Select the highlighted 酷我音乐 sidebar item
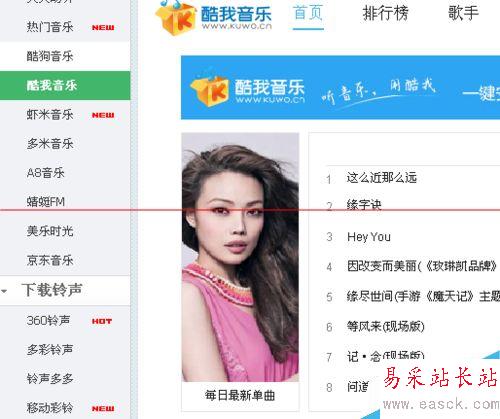The height and width of the screenshot is (419, 500). pyautogui.click(x=65, y=85)
